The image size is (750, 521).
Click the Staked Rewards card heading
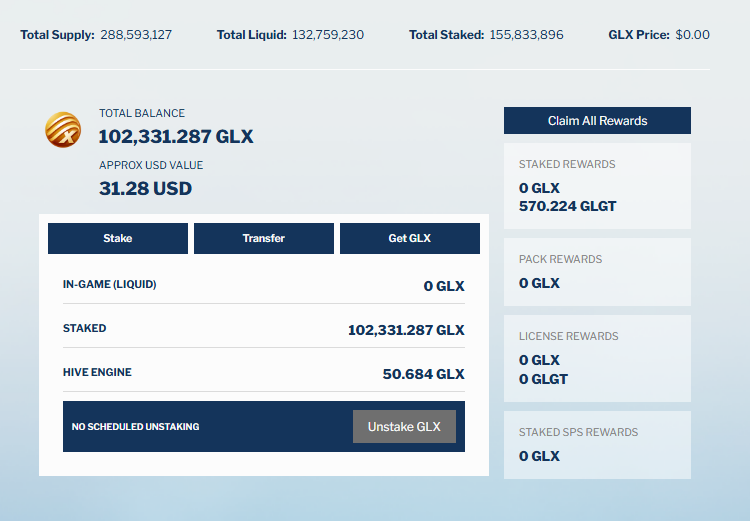click(x=567, y=165)
